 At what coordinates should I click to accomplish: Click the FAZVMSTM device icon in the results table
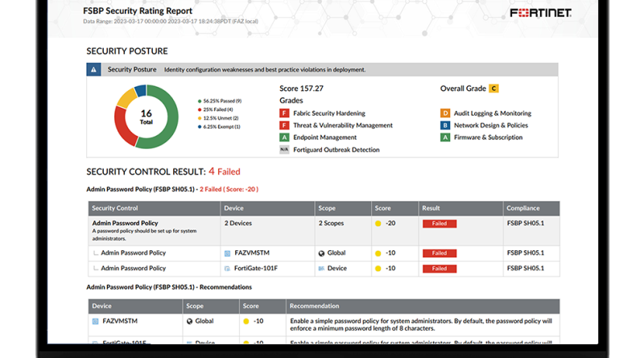point(227,253)
